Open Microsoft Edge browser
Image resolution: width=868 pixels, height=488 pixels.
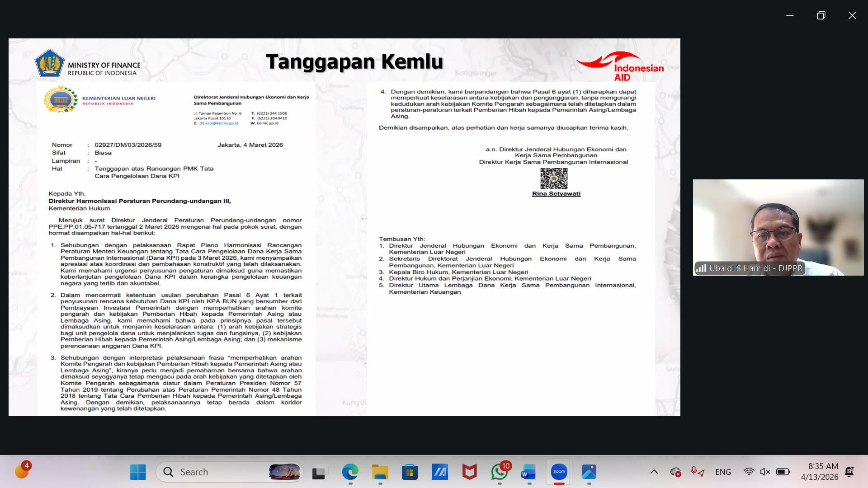pyautogui.click(x=350, y=472)
